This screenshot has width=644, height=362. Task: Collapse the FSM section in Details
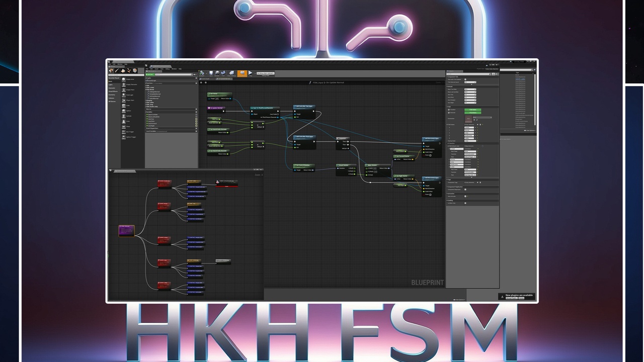tap(447, 107)
